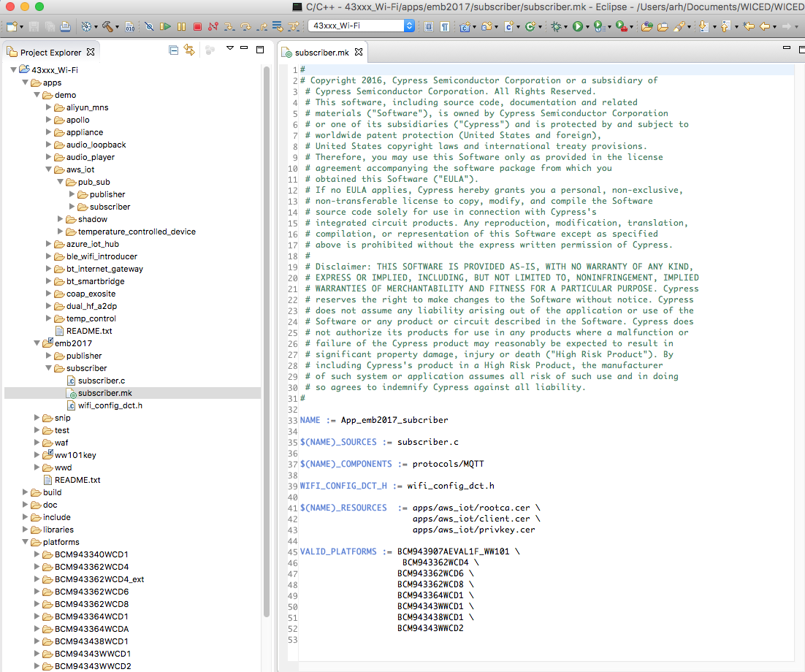The height and width of the screenshot is (672, 805).
Task: Click the Debug bug icon
Action: click(556, 26)
